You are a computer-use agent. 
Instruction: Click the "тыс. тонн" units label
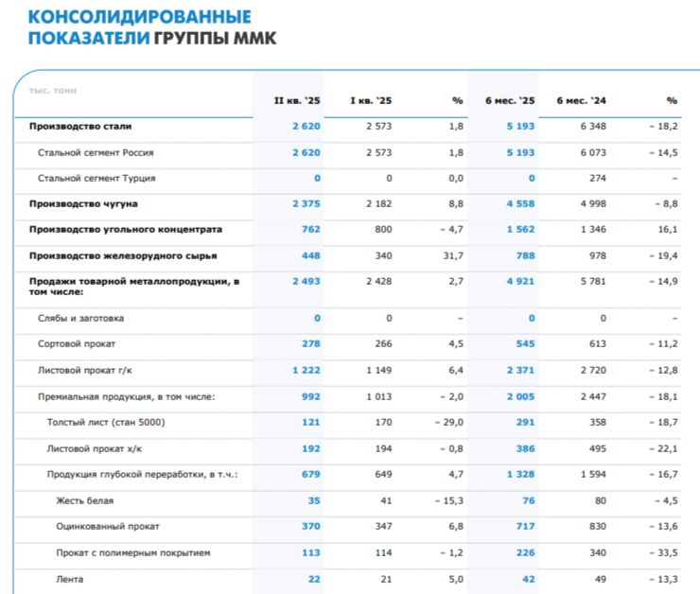(x=52, y=91)
